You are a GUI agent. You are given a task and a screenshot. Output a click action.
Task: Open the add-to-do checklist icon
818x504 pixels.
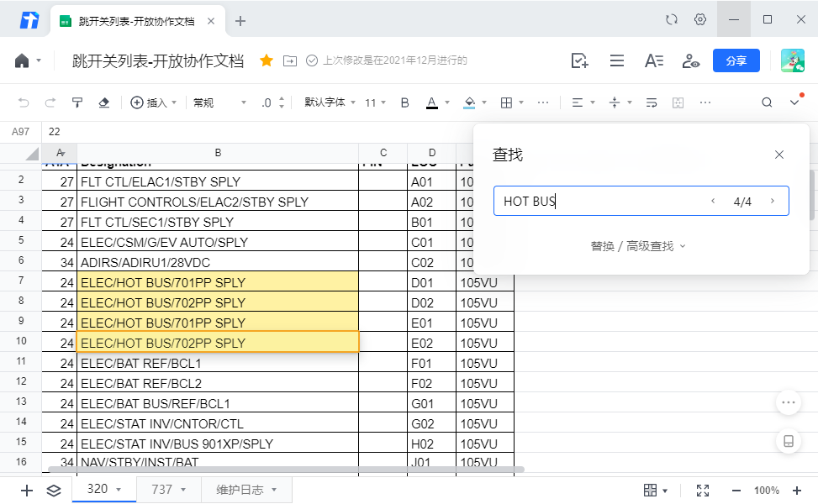[579, 61]
